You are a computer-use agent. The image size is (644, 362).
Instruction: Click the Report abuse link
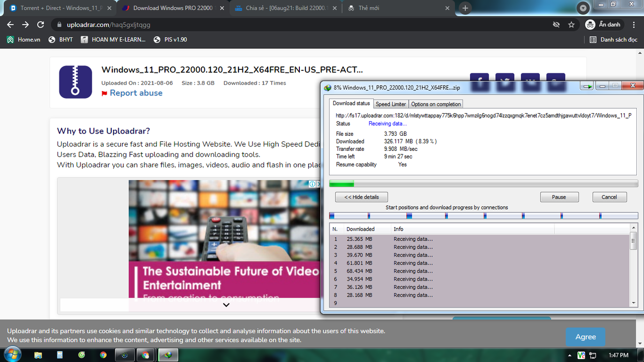click(136, 93)
